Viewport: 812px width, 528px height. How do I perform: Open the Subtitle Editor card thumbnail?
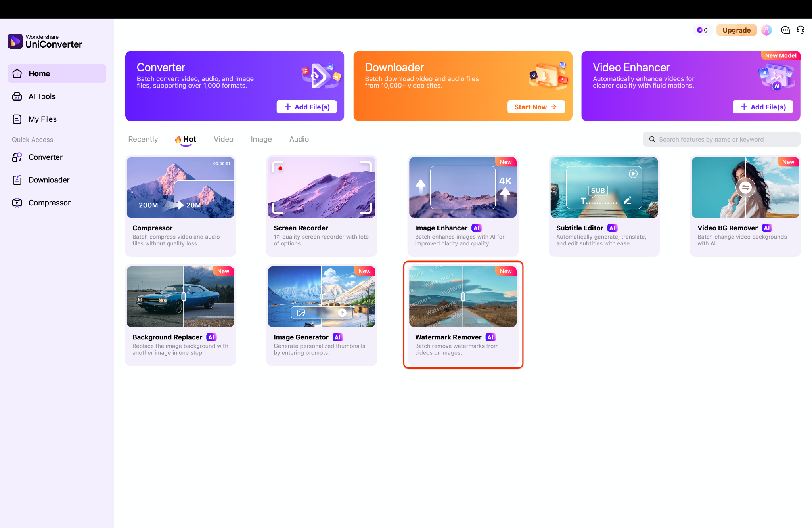[604, 187]
